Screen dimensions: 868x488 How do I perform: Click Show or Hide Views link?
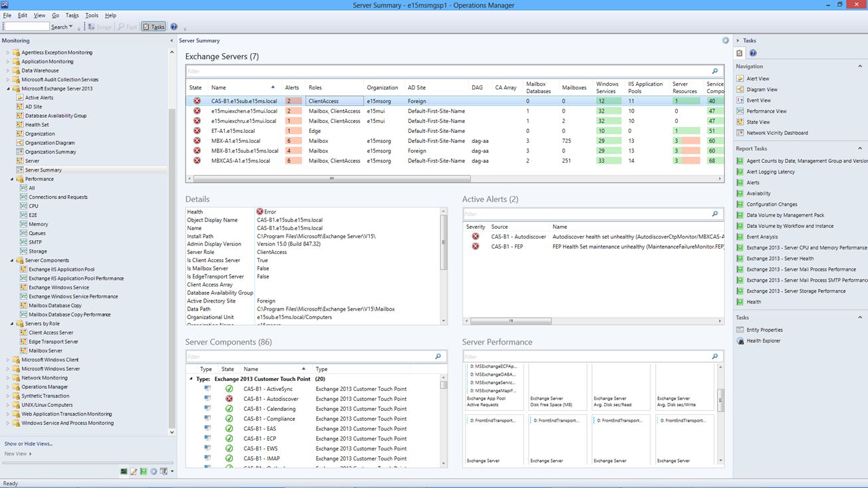29,443
